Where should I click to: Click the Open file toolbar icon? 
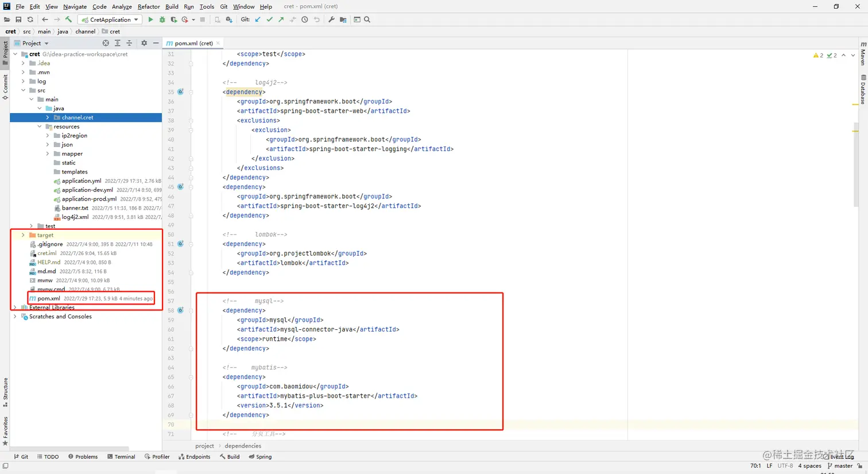(7, 20)
